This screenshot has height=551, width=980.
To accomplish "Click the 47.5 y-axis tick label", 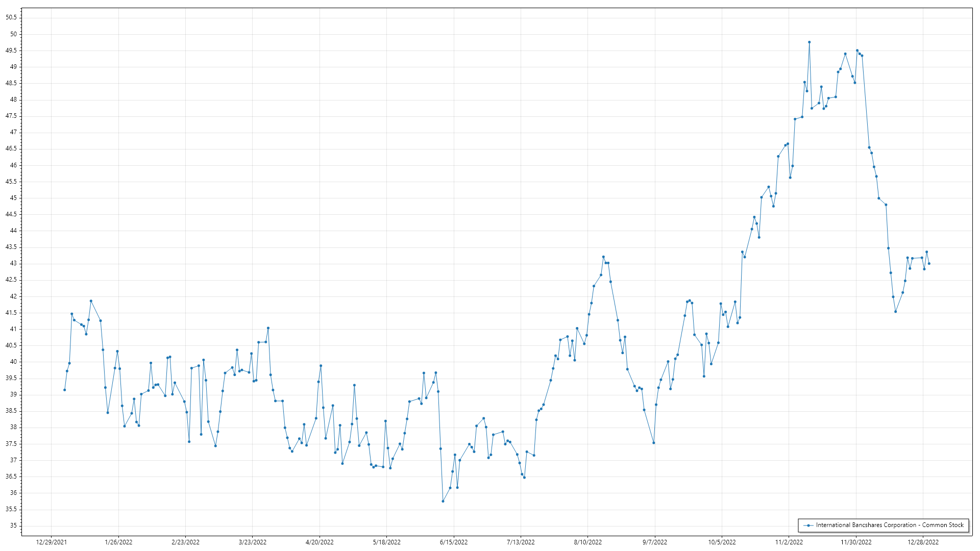I will point(11,116).
